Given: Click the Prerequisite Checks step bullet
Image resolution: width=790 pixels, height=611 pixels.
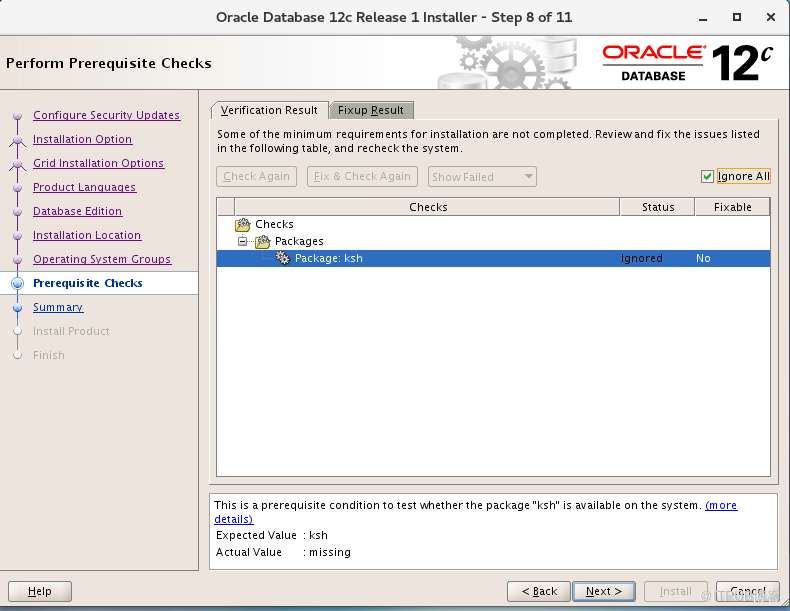Looking at the screenshot, I should (18, 283).
